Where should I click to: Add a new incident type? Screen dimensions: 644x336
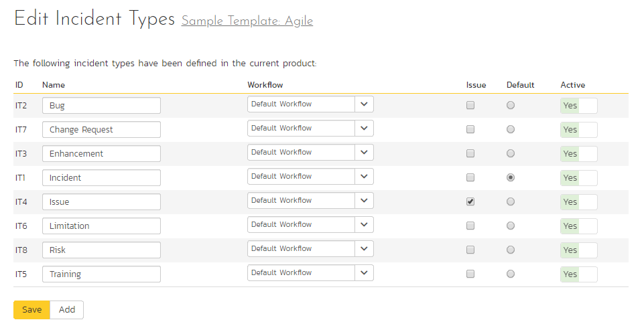pyautogui.click(x=67, y=310)
